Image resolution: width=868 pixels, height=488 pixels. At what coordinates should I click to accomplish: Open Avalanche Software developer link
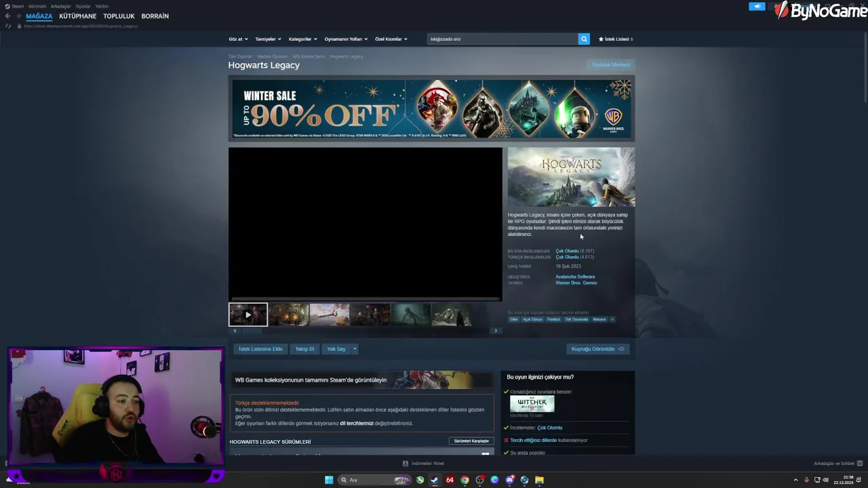tap(575, 277)
